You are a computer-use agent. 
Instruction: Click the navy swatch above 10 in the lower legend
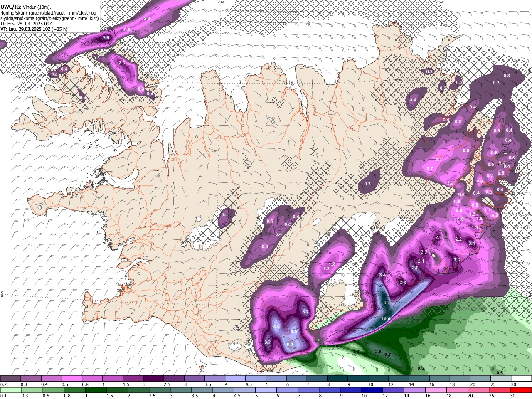click(372, 390)
